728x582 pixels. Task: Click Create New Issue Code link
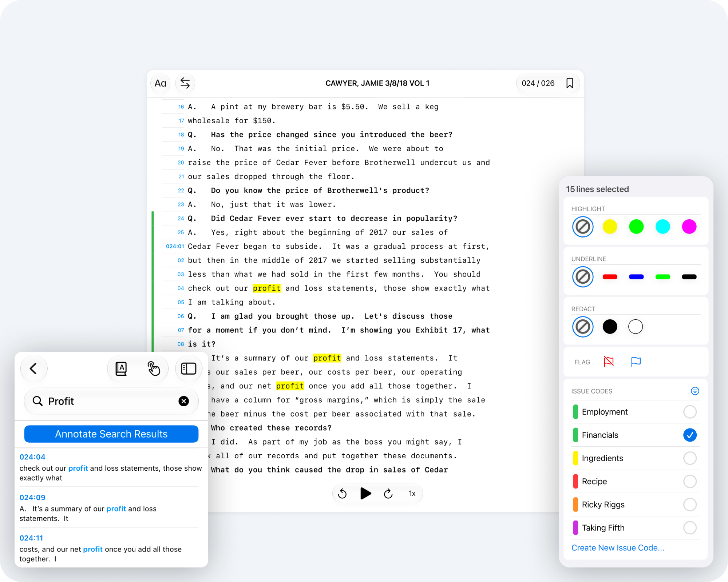(618, 548)
